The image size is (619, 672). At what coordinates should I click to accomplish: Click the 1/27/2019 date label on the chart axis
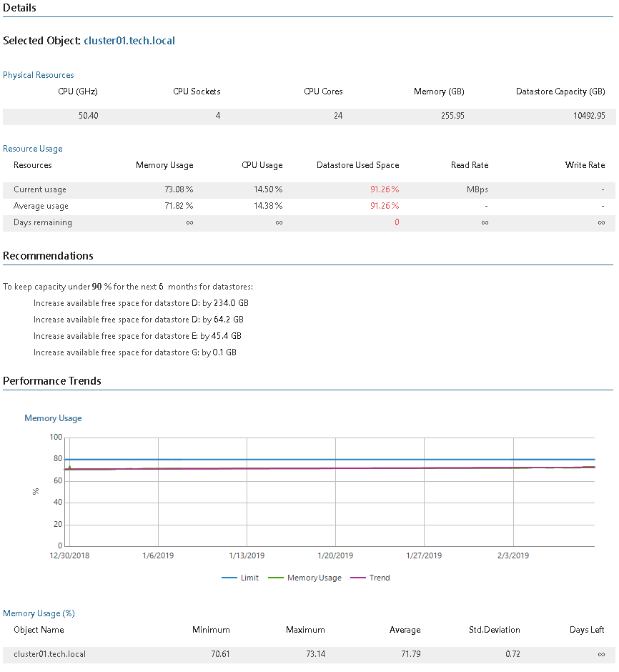(x=424, y=556)
